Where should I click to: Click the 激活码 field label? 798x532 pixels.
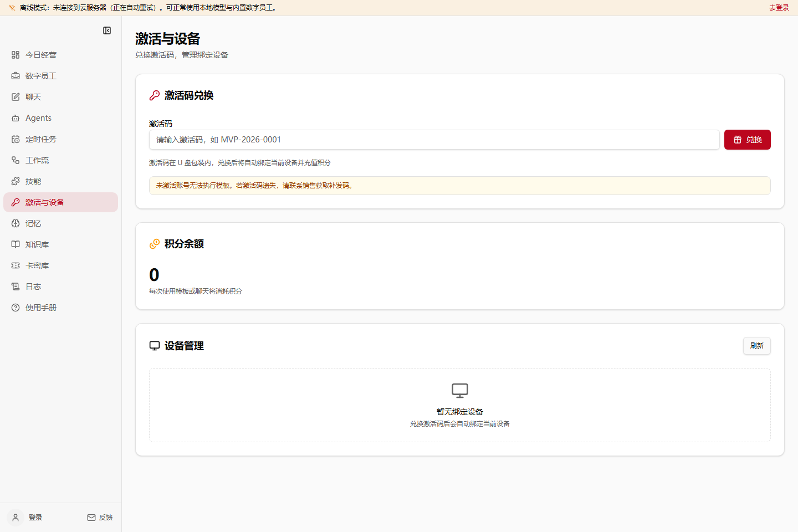(161, 124)
